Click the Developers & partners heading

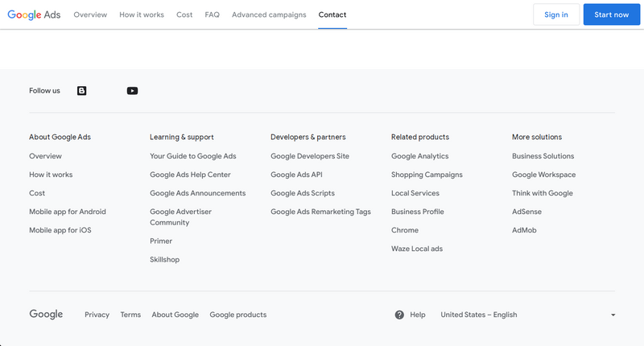[308, 137]
